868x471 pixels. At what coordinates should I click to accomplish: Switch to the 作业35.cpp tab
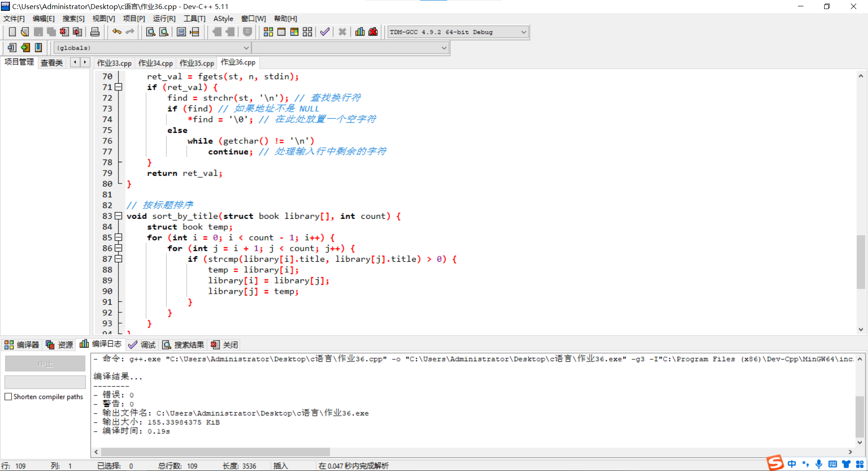click(197, 63)
